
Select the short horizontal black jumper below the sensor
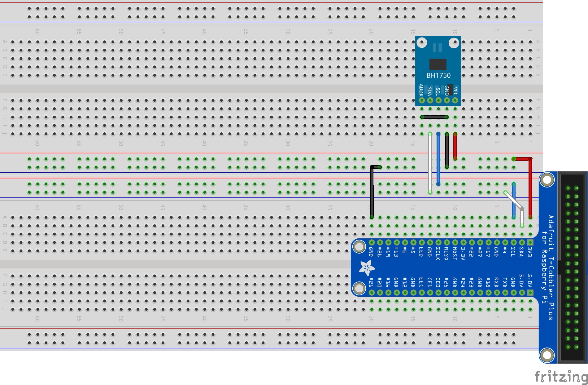[434, 117]
